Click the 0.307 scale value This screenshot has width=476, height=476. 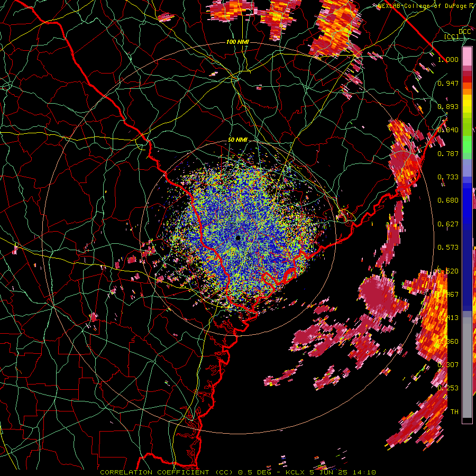(x=448, y=365)
